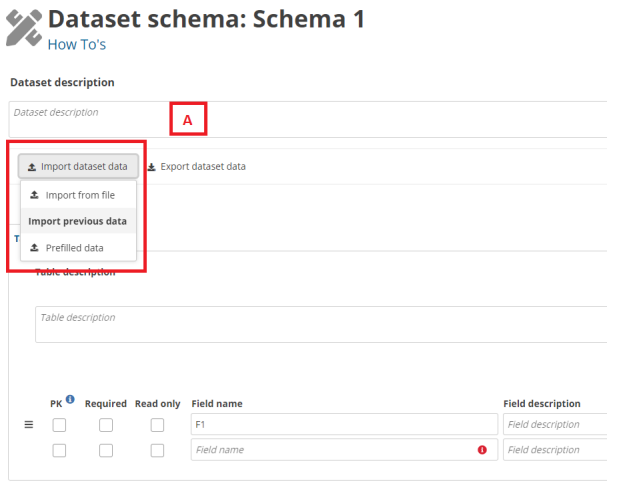
Task: Enable the Required checkbox for field F1
Action: 106,425
